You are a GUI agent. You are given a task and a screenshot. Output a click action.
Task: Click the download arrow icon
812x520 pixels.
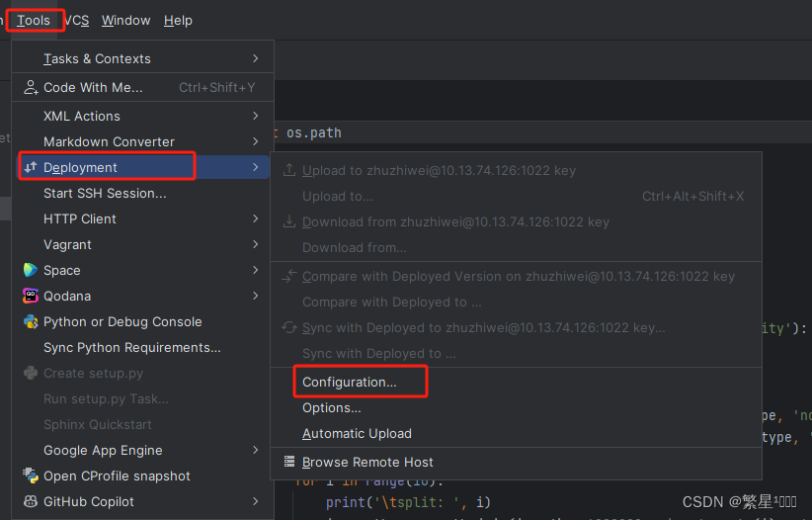(x=289, y=221)
